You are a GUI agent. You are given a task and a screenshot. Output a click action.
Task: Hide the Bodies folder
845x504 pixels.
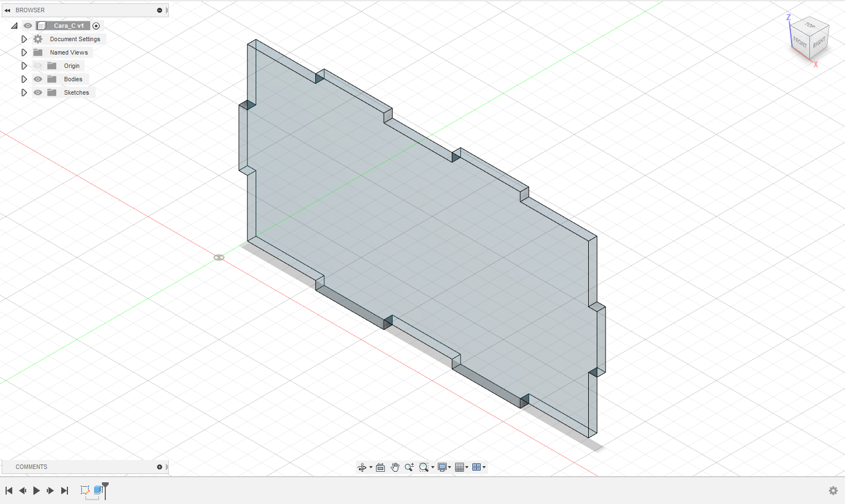38,79
